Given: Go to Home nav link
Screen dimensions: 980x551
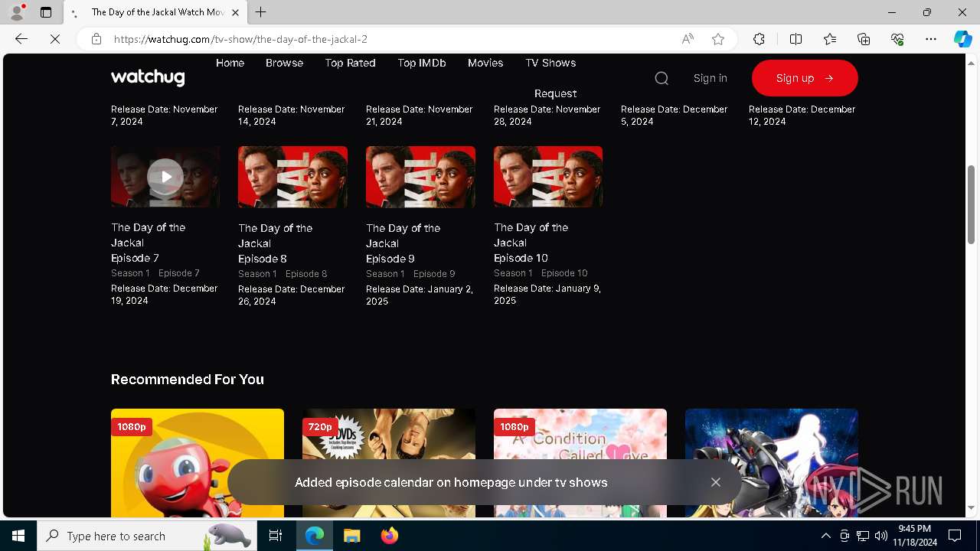Looking at the screenshot, I should point(230,63).
